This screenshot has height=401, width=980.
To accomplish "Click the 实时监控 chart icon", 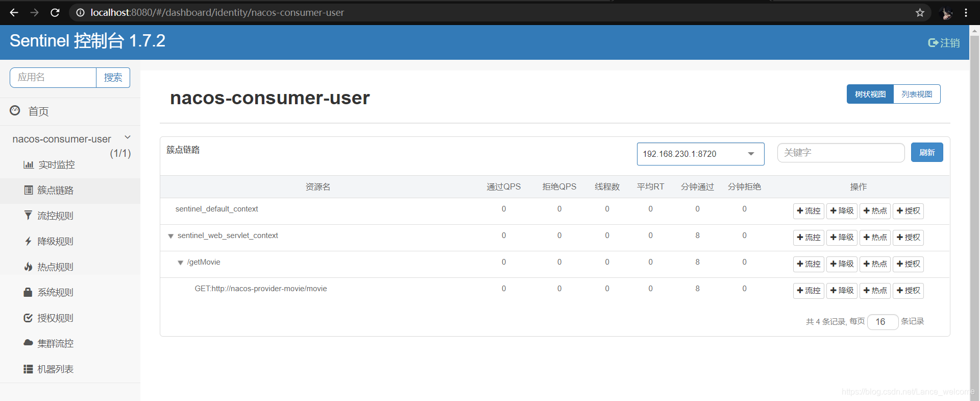I will [29, 164].
